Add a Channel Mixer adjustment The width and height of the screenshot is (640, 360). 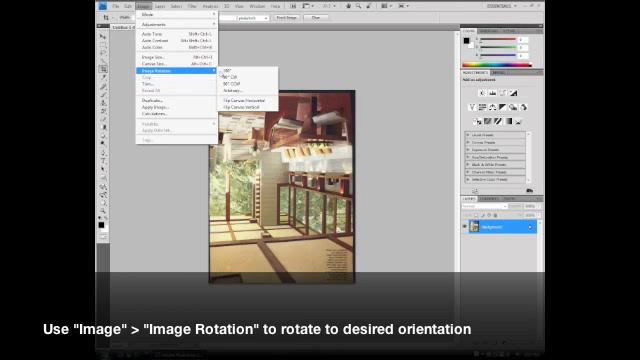(x=523, y=107)
